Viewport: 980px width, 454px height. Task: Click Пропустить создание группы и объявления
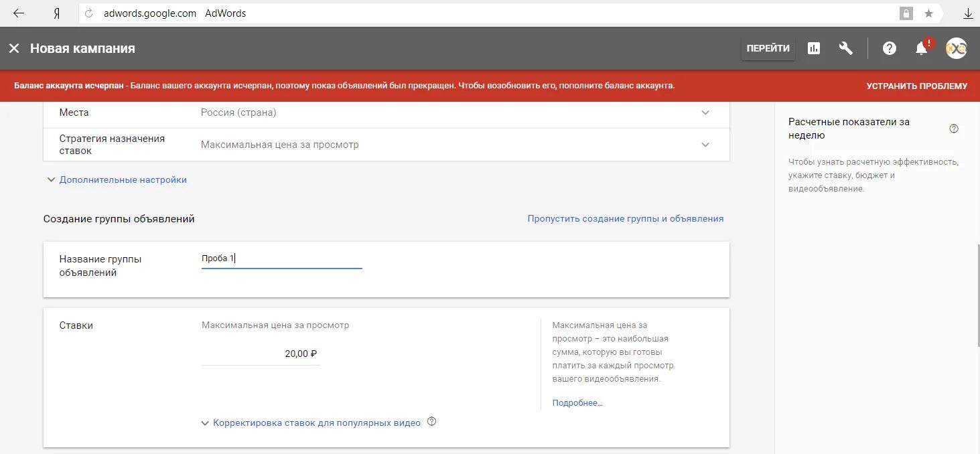click(626, 218)
